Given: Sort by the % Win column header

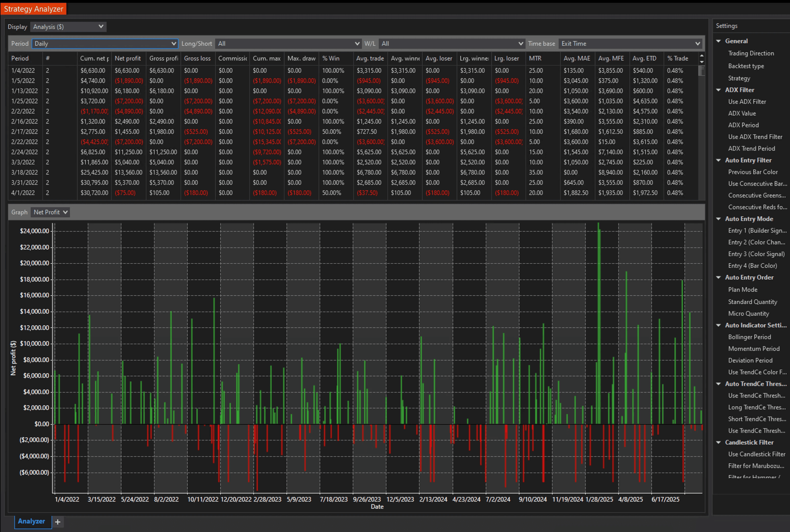Looking at the screenshot, I should (x=331, y=58).
